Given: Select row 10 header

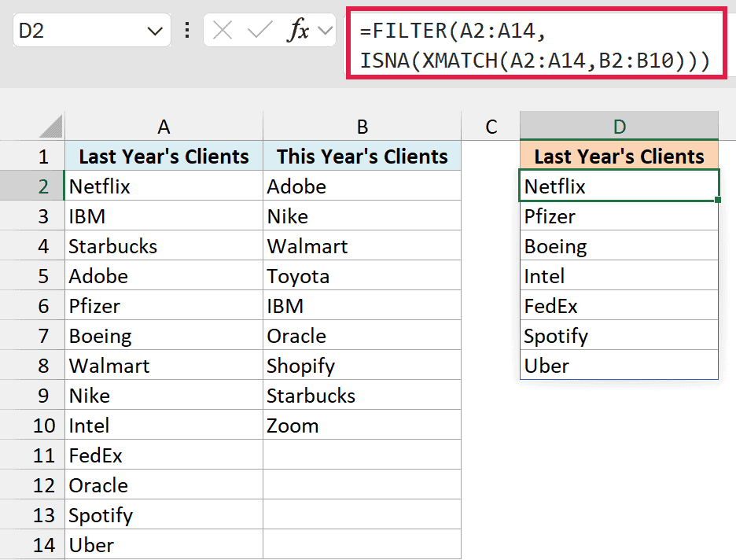Looking at the screenshot, I should (32, 426).
